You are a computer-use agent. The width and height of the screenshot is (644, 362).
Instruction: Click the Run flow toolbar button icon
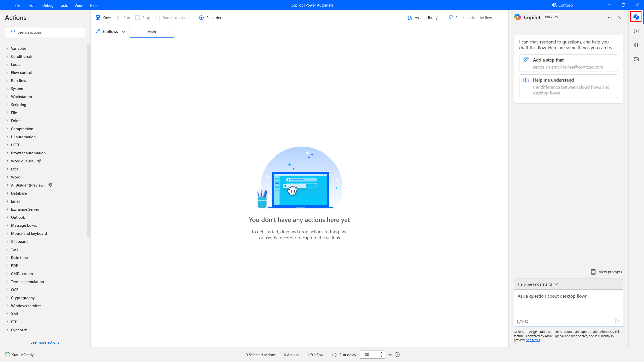click(118, 18)
